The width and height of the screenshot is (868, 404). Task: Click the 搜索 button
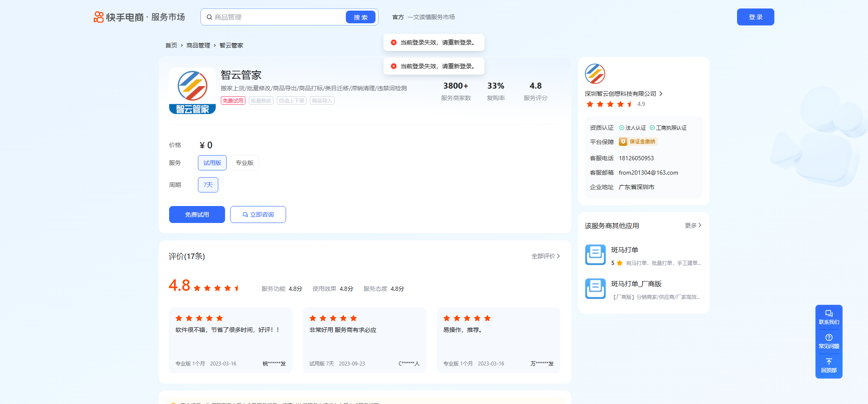361,17
